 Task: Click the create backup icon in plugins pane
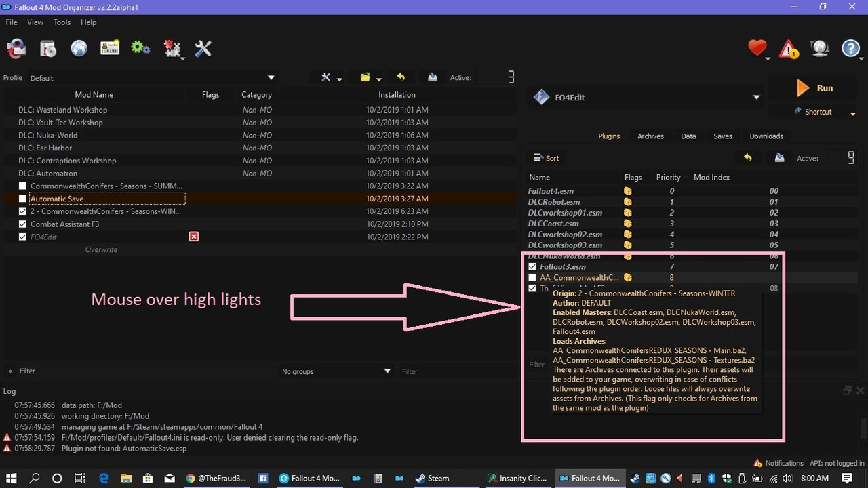click(779, 157)
